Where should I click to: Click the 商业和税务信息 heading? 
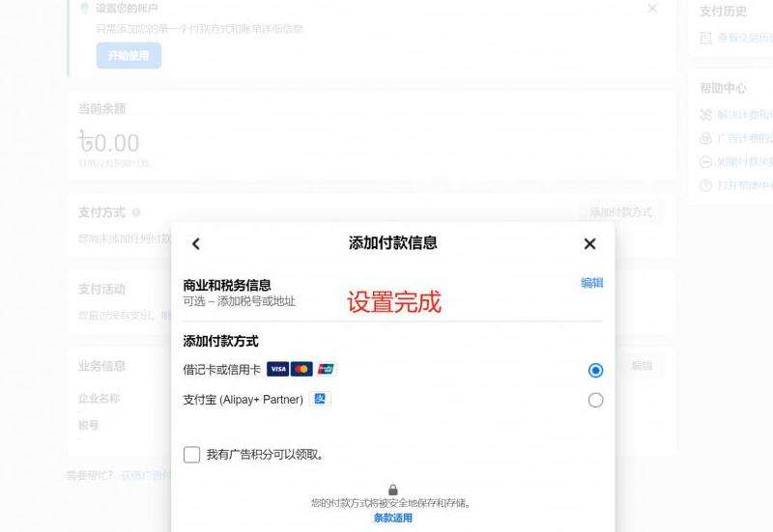(227, 285)
